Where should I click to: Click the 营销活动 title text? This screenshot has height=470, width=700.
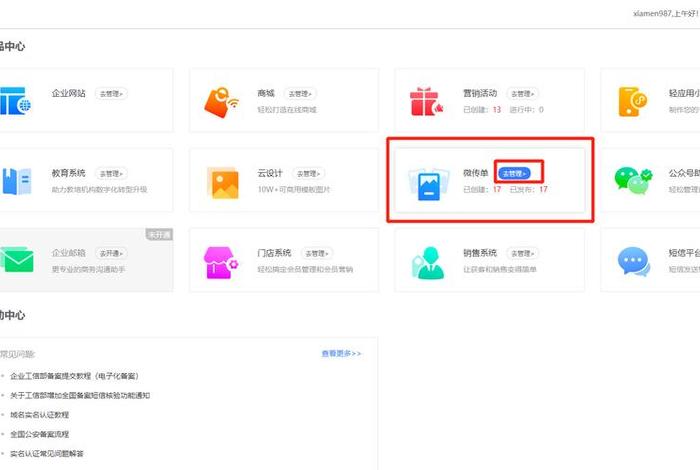(x=480, y=93)
